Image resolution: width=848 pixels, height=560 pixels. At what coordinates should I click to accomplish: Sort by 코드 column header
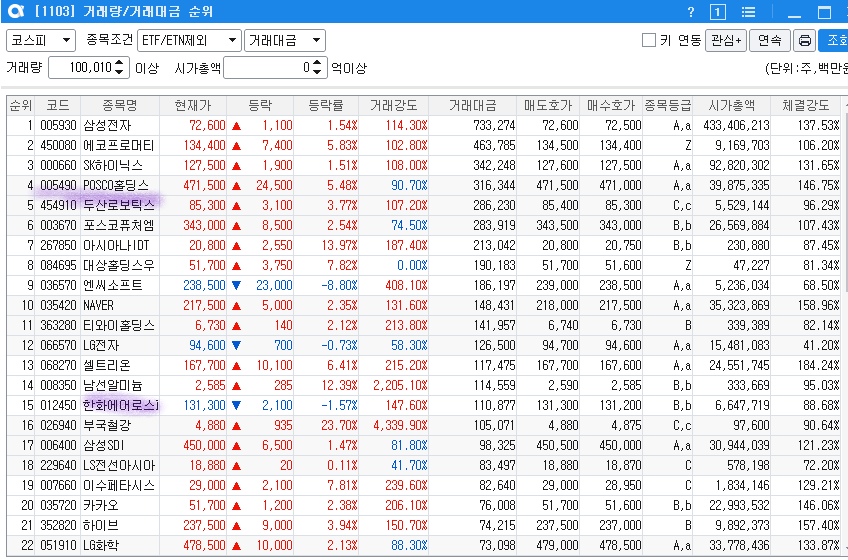click(57, 106)
